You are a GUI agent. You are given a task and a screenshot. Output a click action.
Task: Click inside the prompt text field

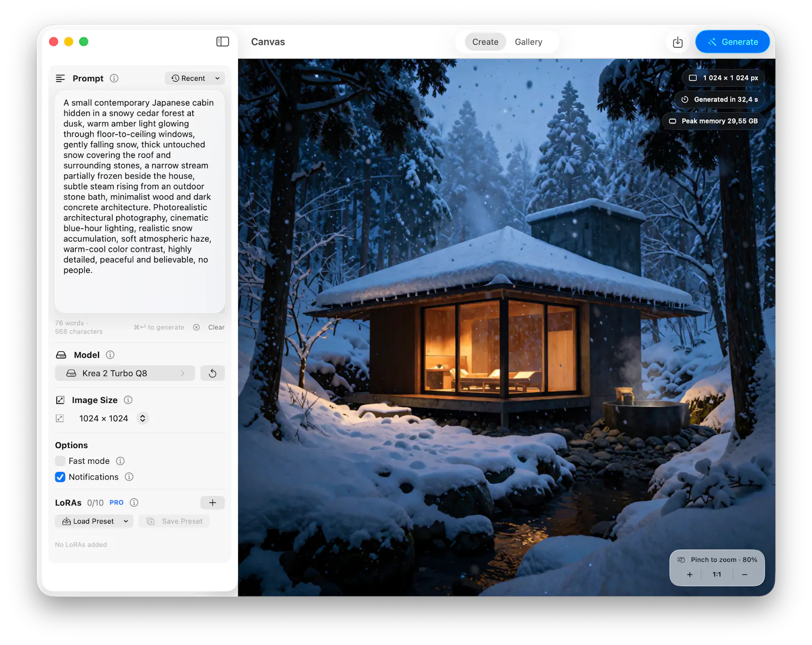140,201
